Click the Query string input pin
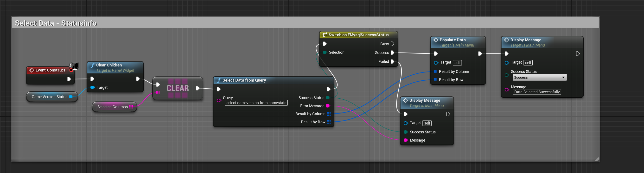This screenshot has height=173, width=644. 219,100
